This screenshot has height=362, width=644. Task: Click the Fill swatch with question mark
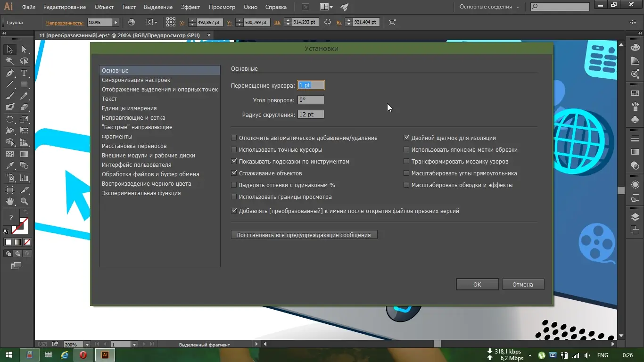(x=11, y=218)
